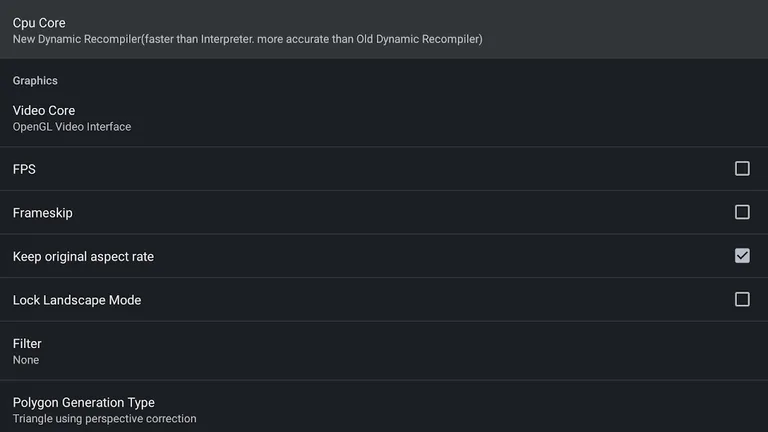This screenshot has width=768, height=432.
Task: Click Triangle using perspective correction text
Action: tap(105, 419)
